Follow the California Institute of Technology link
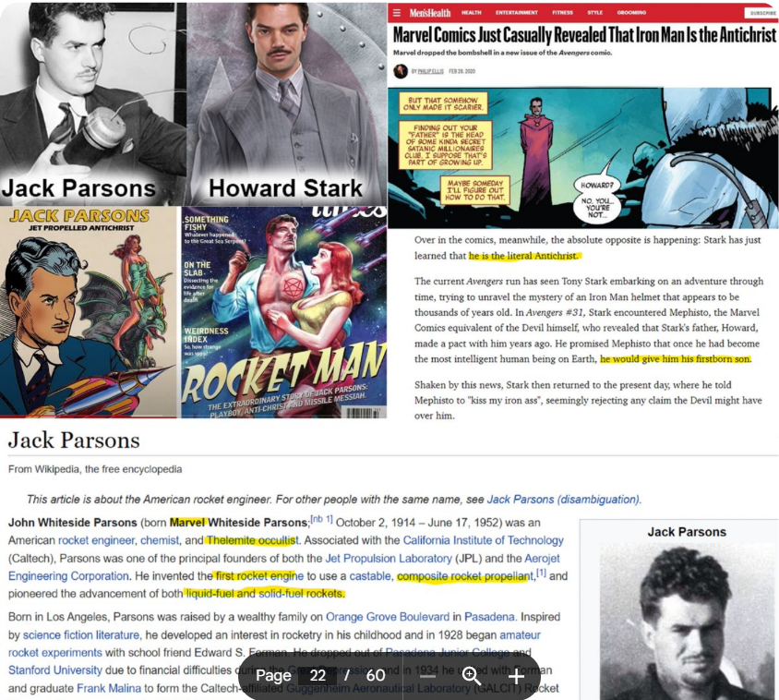The image size is (779, 700). tap(483, 540)
